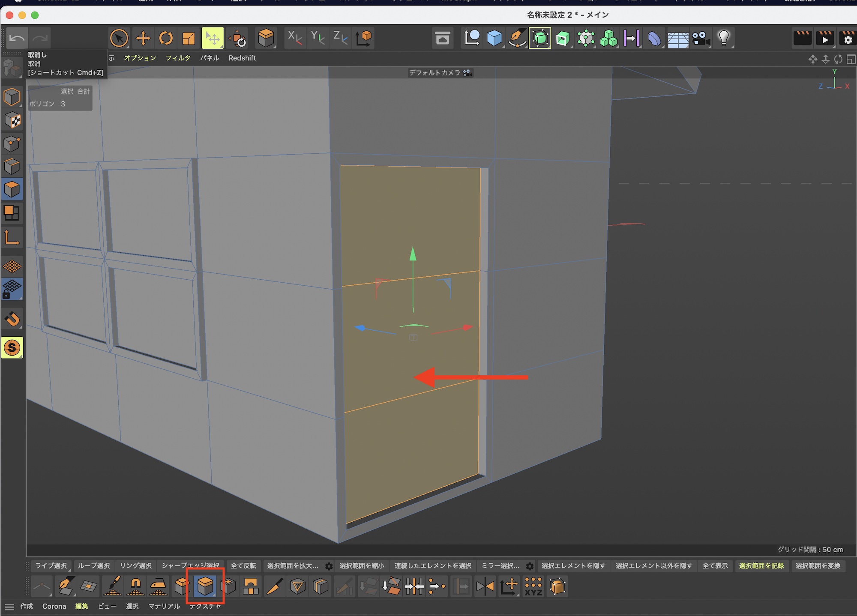Click the ループ選択 button
857x616 pixels.
(93, 566)
